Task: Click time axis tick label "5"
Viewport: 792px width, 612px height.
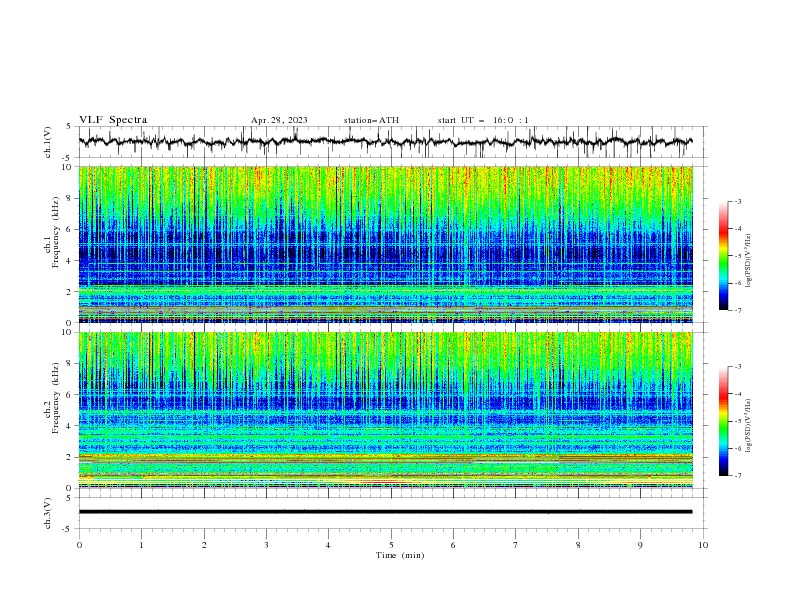Action: pyautogui.click(x=391, y=545)
